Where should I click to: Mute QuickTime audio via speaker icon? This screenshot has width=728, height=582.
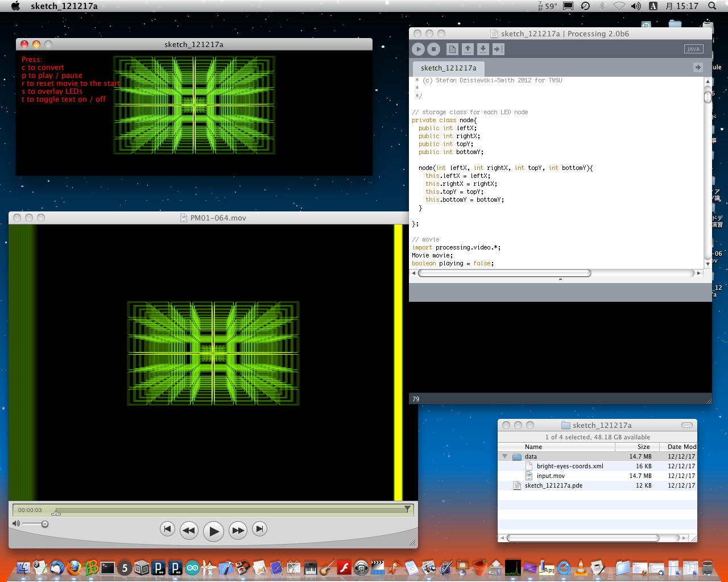[x=16, y=523]
